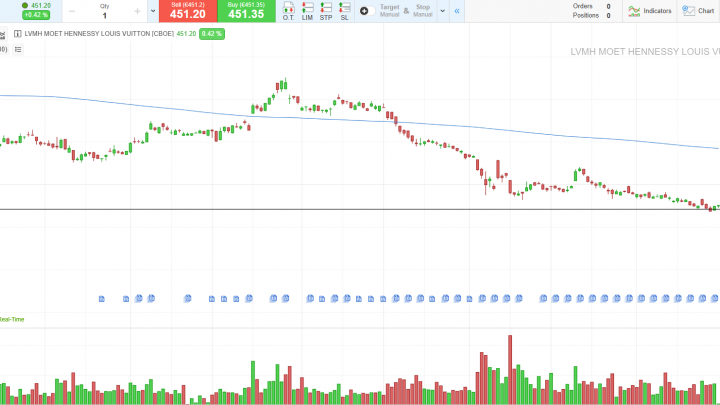720x405 pixels.
Task: Click the red Sell 451.20 button
Action: click(188, 11)
